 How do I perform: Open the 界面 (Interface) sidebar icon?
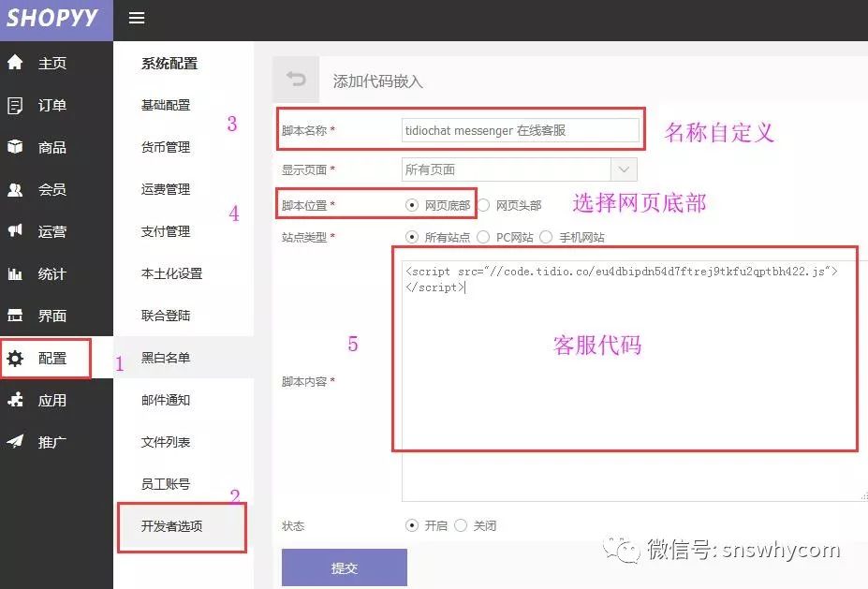(x=13, y=316)
